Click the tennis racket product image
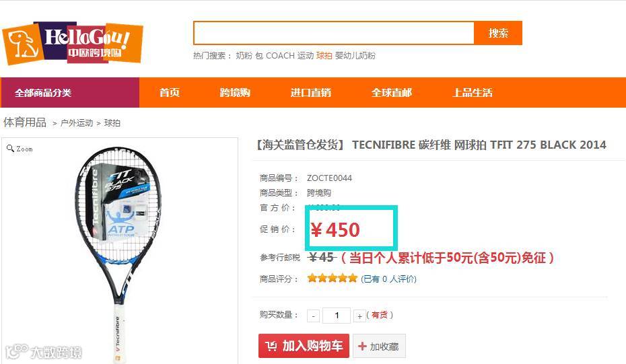626x364 pixels. (x=118, y=254)
